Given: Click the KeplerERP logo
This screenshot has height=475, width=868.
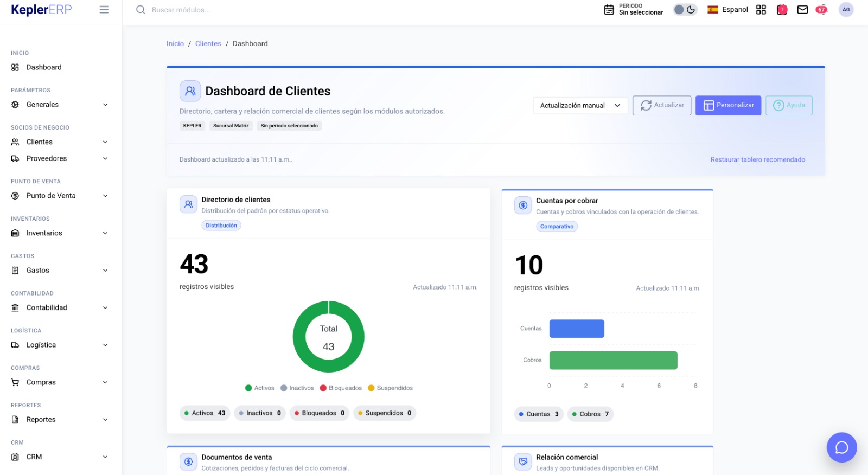Looking at the screenshot, I should [41, 10].
